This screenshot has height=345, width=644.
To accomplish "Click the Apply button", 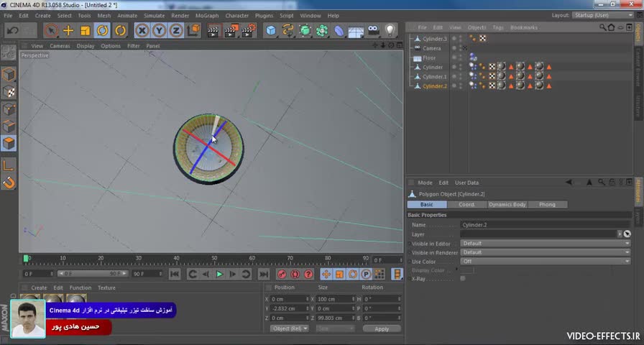I will coord(382,328).
